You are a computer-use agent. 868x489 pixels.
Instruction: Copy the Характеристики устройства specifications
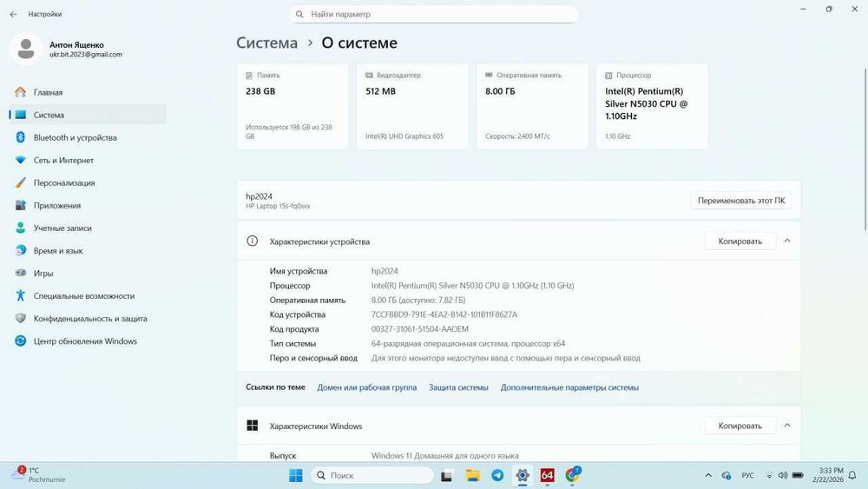pyautogui.click(x=740, y=241)
